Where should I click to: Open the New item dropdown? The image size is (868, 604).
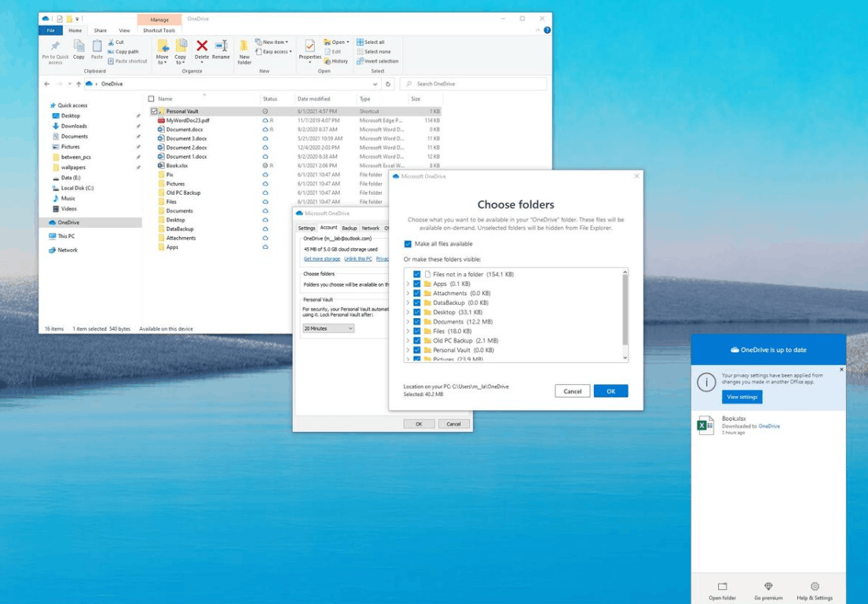[272, 42]
